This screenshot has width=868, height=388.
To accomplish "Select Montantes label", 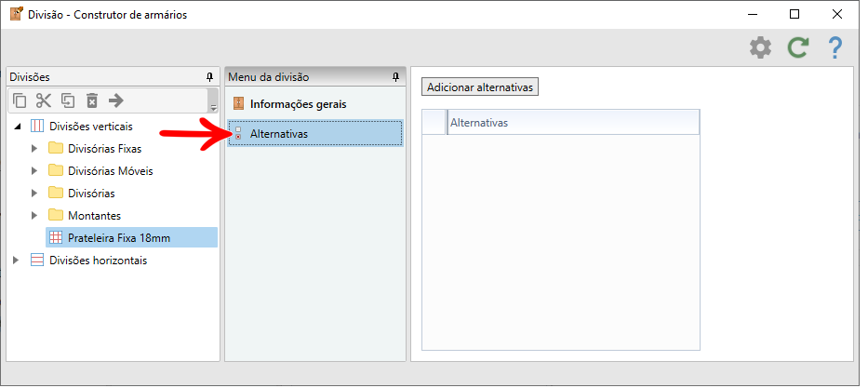I will pos(94,215).
